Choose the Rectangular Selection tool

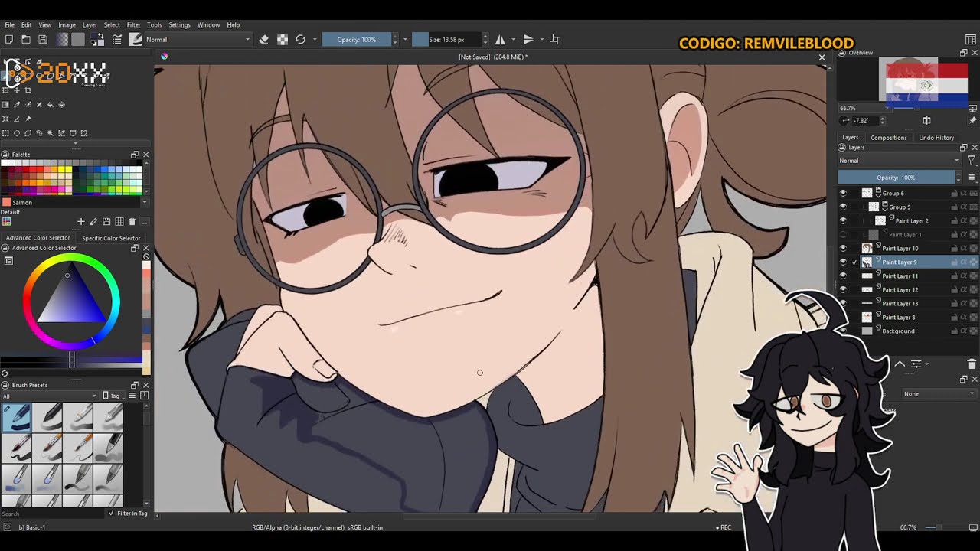pyautogui.click(x=6, y=133)
